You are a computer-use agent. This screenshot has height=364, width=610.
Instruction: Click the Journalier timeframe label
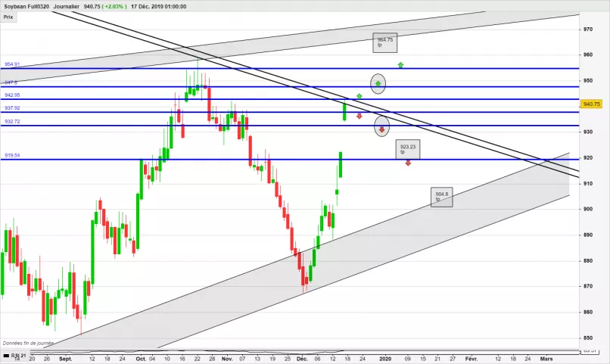(67, 7)
